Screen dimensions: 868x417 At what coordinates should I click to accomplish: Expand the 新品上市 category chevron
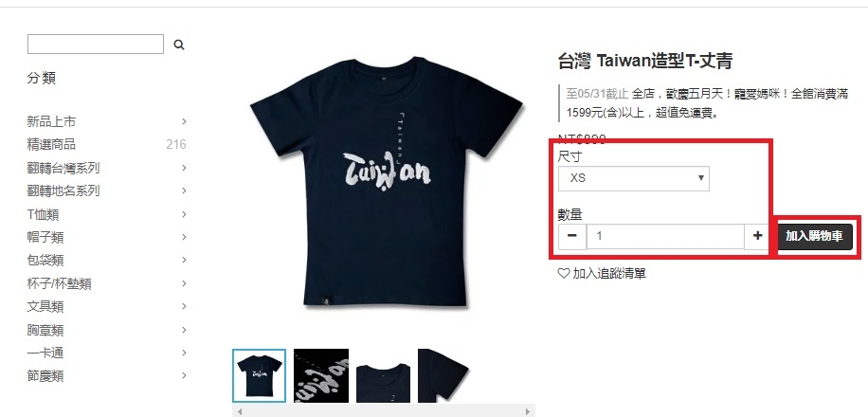click(184, 121)
